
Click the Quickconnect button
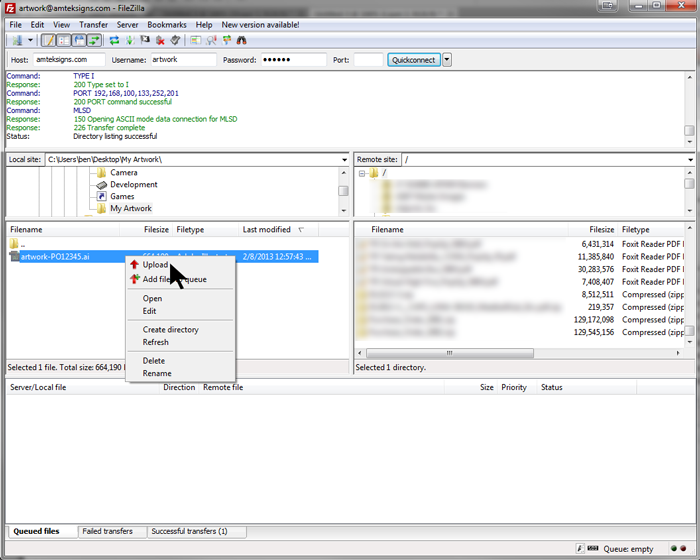coord(413,60)
